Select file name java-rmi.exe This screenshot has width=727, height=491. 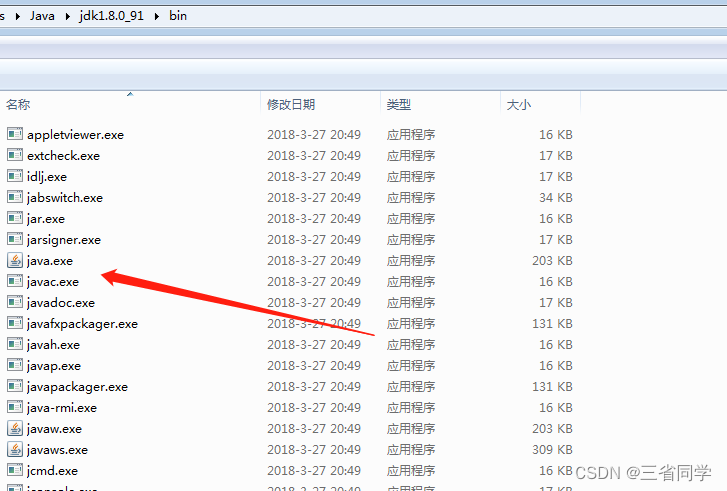62,408
